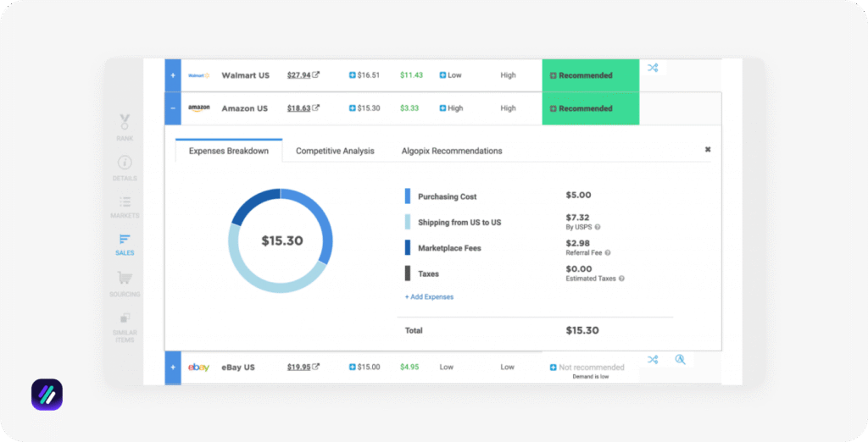
Task: Switch to Algopix Recommendations tab
Action: [x=452, y=151]
